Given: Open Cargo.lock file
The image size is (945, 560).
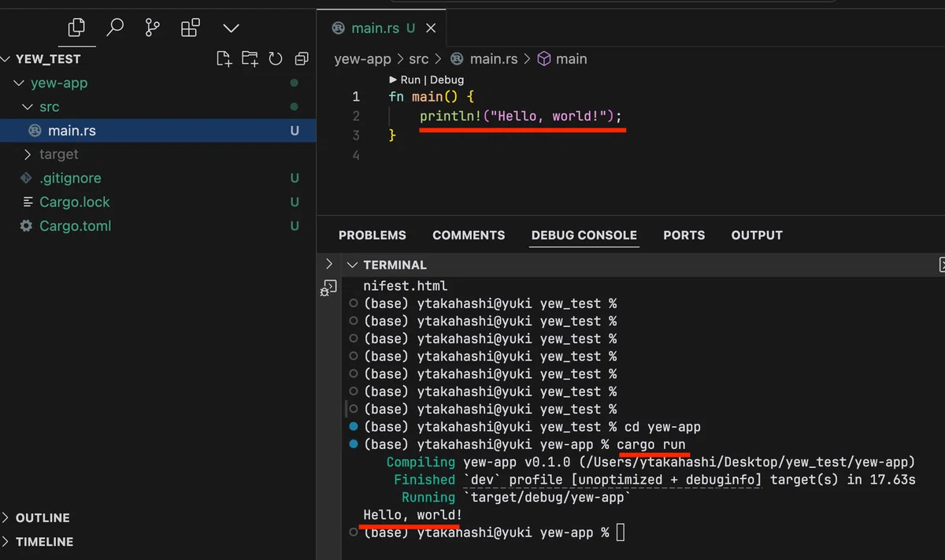Looking at the screenshot, I should click(x=75, y=202).
